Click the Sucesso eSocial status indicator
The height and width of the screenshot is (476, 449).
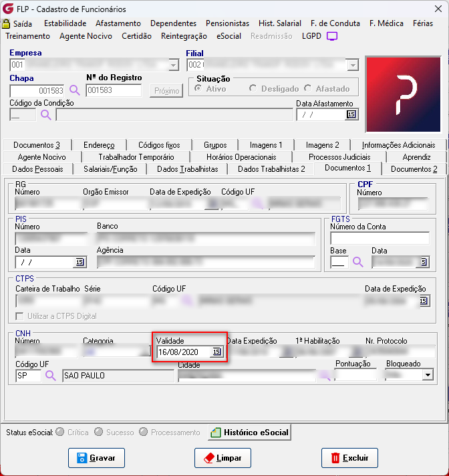98,432
